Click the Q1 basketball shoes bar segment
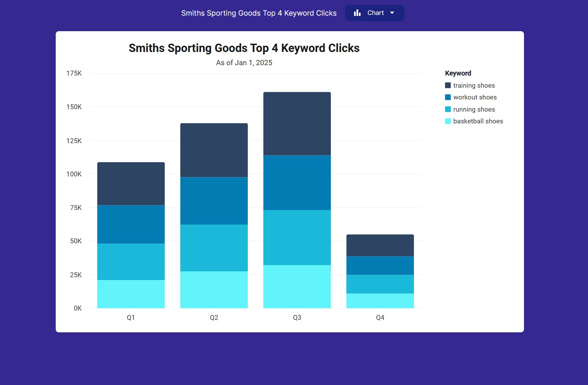This screenshot has height=385, width=588. pos(131,294)
